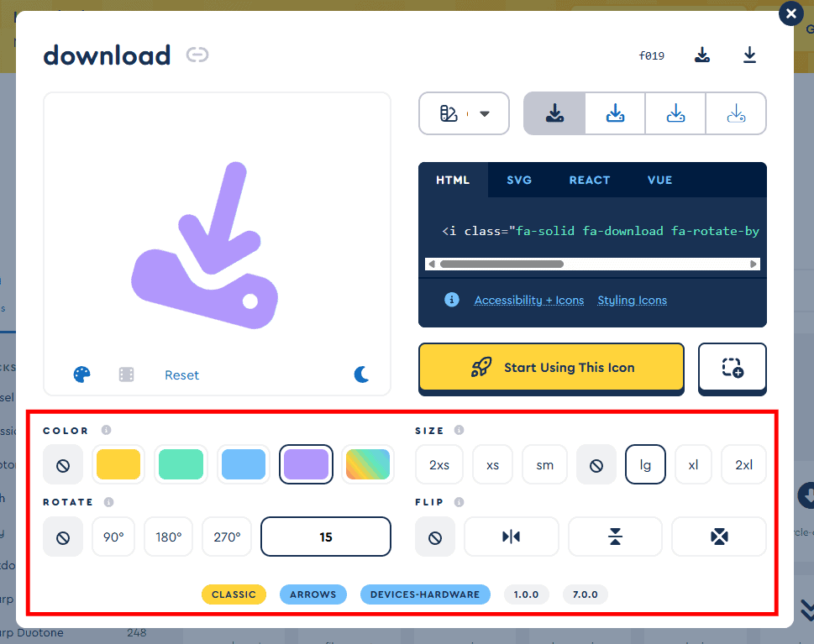Image resolution: width=814 pixels, height=644 pixels.
Task: Switch to the REACT code tab
Action: click(589, 180)
